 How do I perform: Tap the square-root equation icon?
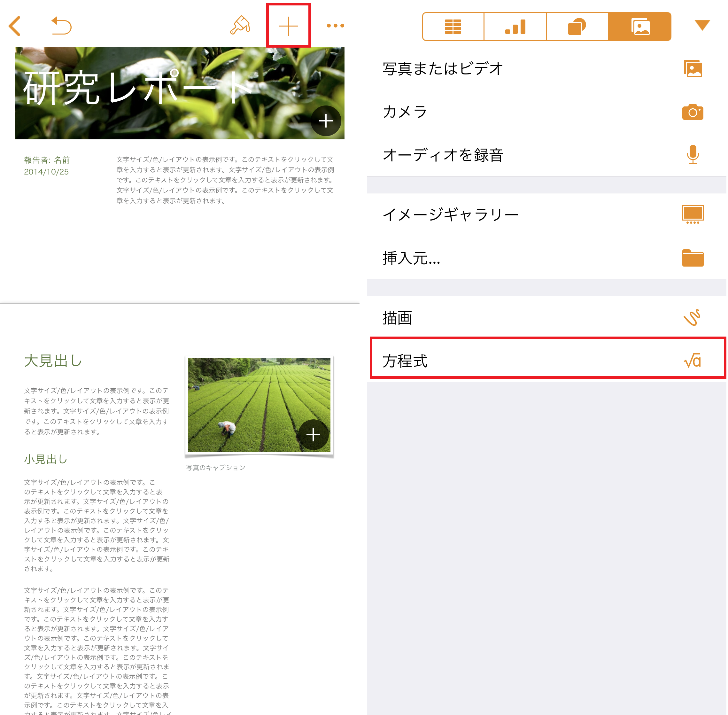[692, 361]
